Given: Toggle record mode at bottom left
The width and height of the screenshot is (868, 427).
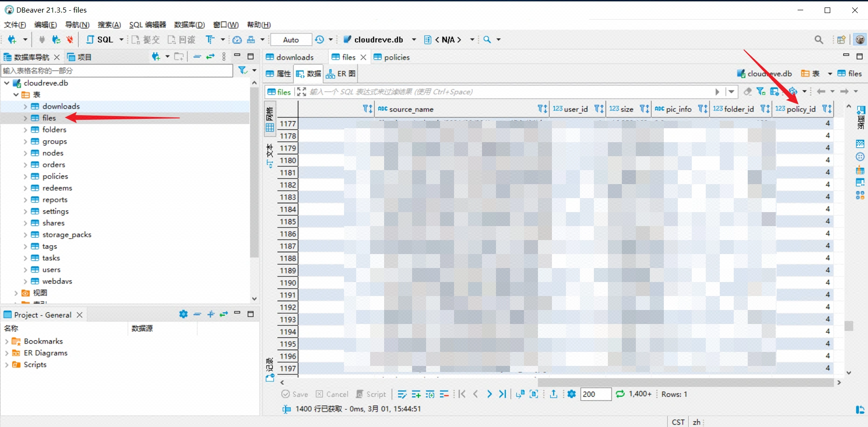Looking at the screenshot, I should [x=270, y=370].
